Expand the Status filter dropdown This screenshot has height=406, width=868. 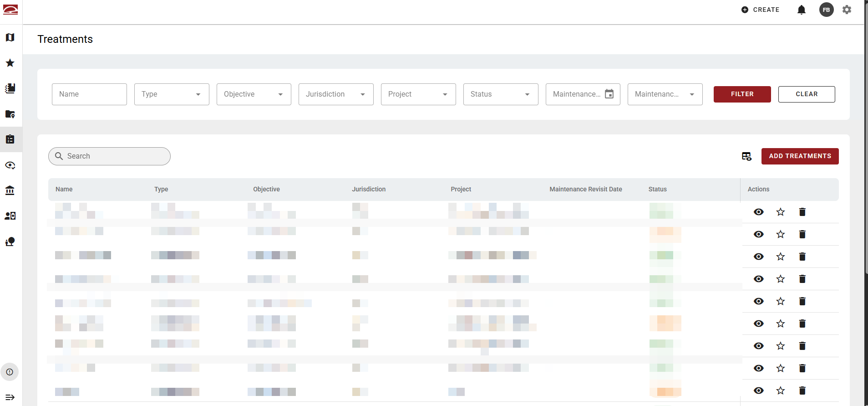[501, 94]
